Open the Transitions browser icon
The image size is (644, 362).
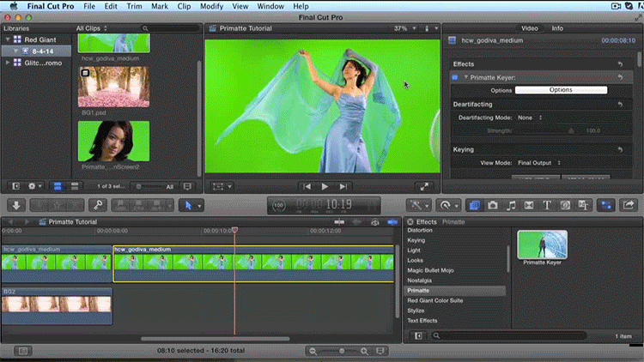(529, 205)
